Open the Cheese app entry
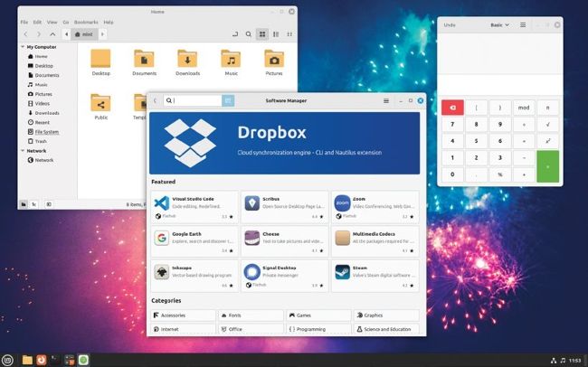This screenshot has width=588, height=367. pyautogui.click(x=285, y=241)
